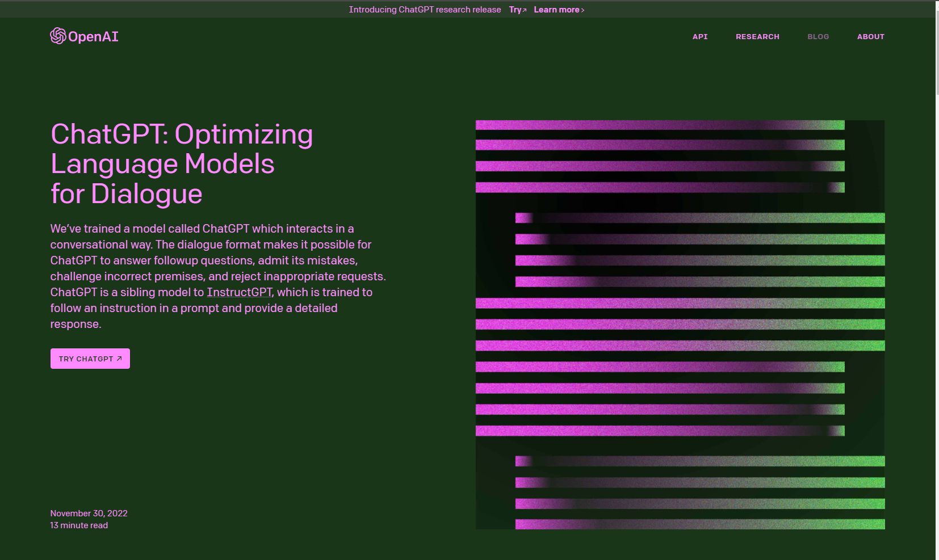This screenshot has height=560, width=939.
Task: Click the 'Introducing ChatGPT research release' banner text
Action: pyautogui.click(x=425, y=10)
